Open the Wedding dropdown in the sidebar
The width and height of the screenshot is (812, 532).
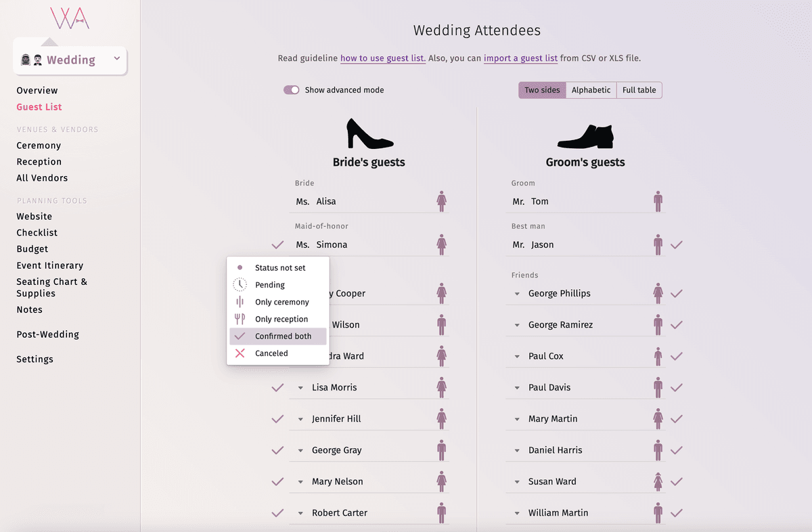pyautogui.click(x=70, y=60)
